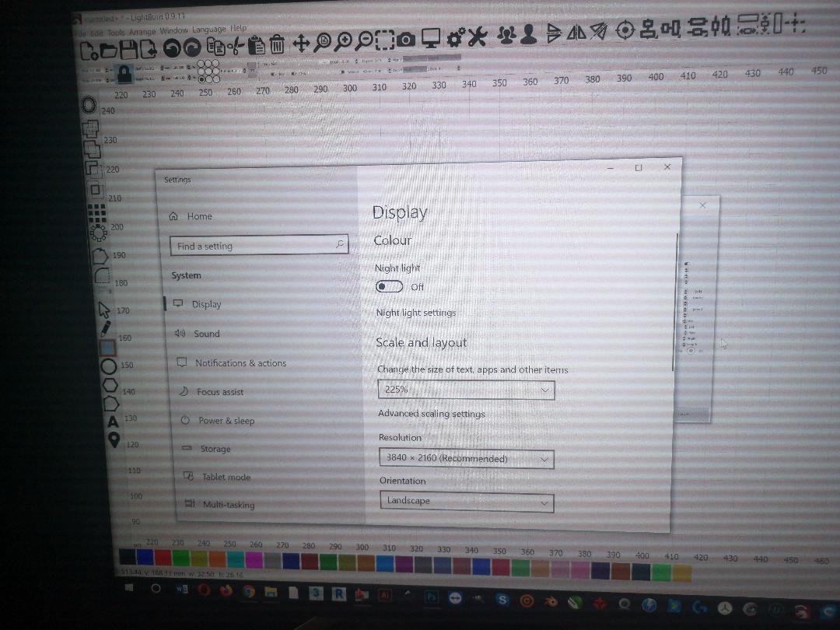840x630 pixels.
Task: Open Advanced scaling settings link
Action: tap(431, 414)
